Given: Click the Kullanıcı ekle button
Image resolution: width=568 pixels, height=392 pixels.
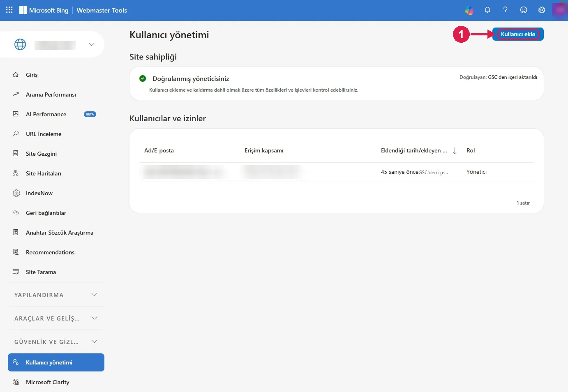Looking at the screenshot, I should pos(518,34).
